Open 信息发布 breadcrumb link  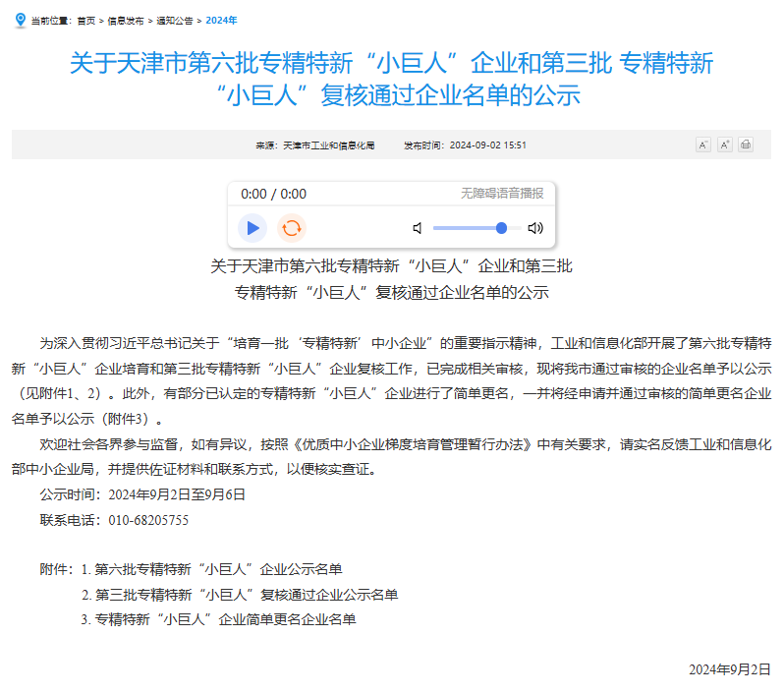126,20
